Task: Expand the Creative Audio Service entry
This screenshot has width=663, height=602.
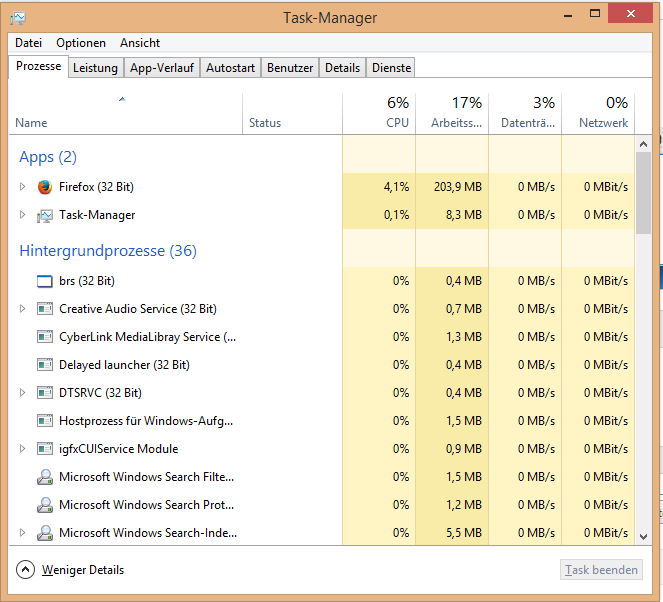Action: tap(22, 309)
